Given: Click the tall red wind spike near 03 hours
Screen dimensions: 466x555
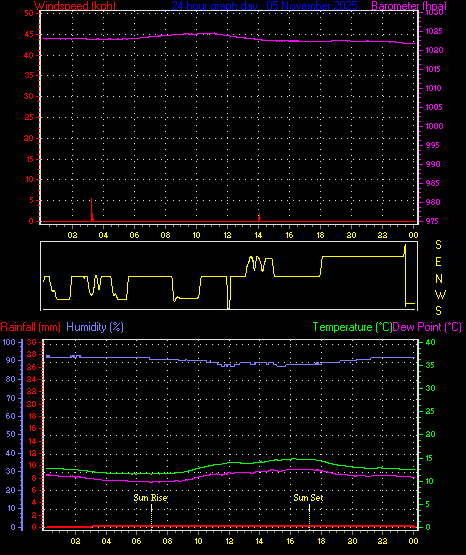Looking at the screenshot, I should [92, 210].
